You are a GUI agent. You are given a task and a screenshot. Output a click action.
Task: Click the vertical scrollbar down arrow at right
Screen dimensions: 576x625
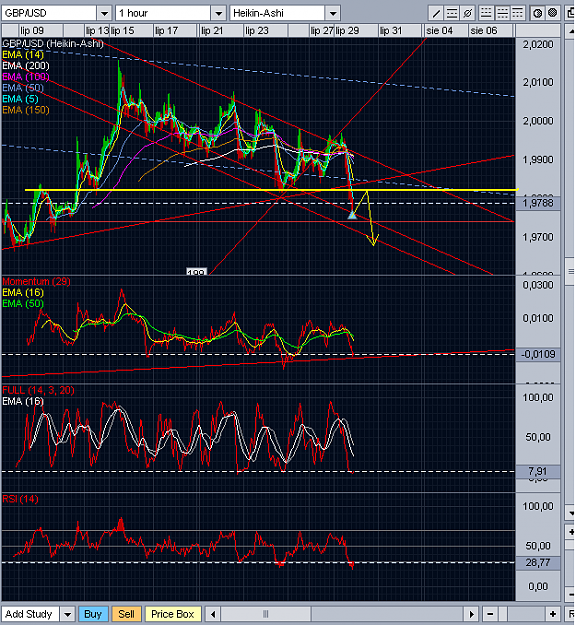[x=570, y=513]
